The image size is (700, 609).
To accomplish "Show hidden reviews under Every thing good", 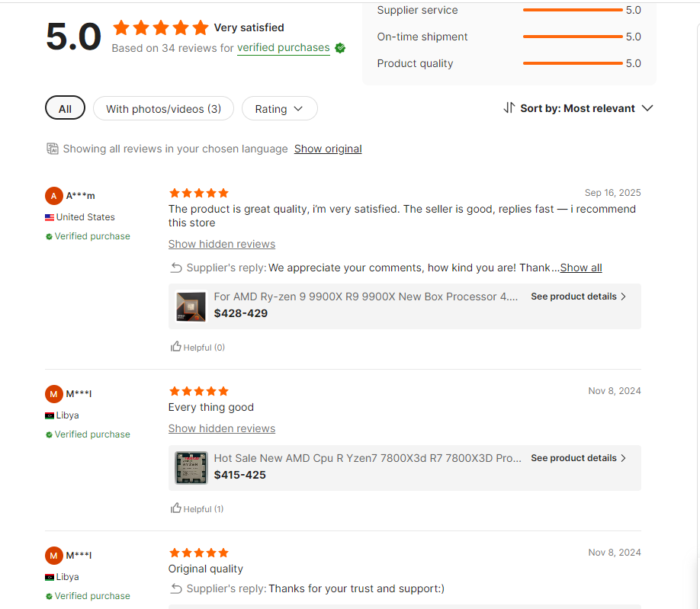I will click(222, 428).
